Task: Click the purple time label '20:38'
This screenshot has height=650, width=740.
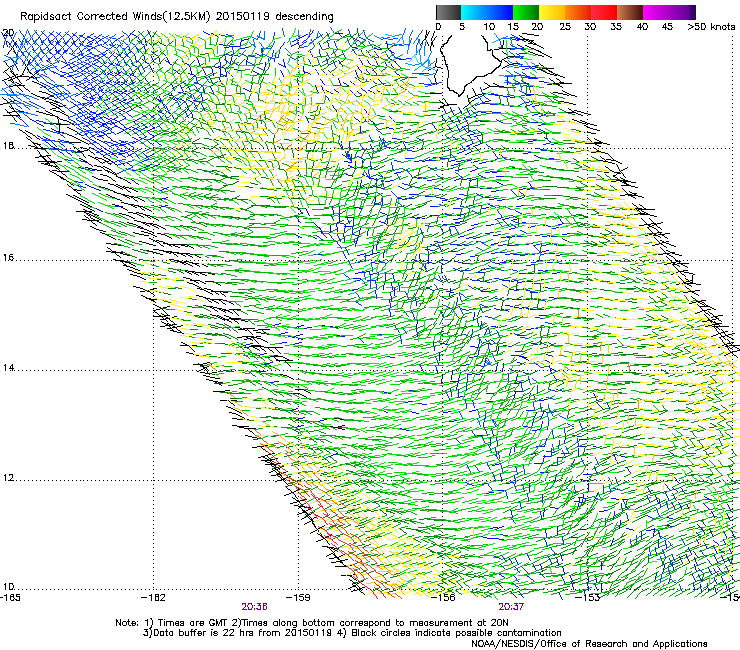Action: [x=254, y=607]
